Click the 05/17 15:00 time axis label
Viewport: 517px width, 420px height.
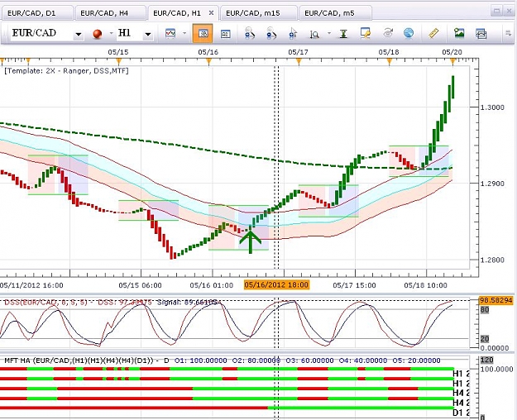(x=354, y=285)
